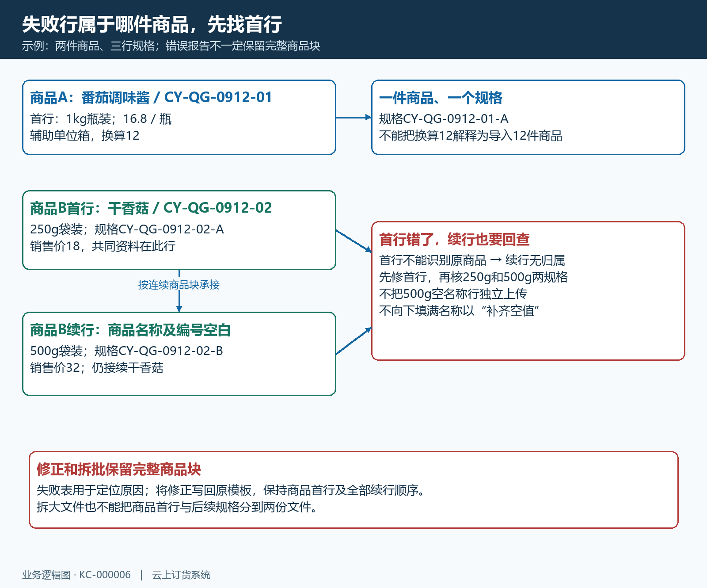This screenshot has width=707, height=588.
Task: Click the text "辅助单位箱，换算12"
Action: pos(85,136)
